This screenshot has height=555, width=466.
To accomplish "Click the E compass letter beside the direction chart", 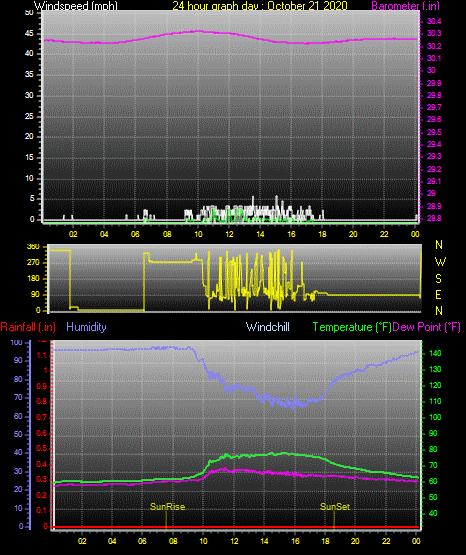I will [x=438, y=294].
